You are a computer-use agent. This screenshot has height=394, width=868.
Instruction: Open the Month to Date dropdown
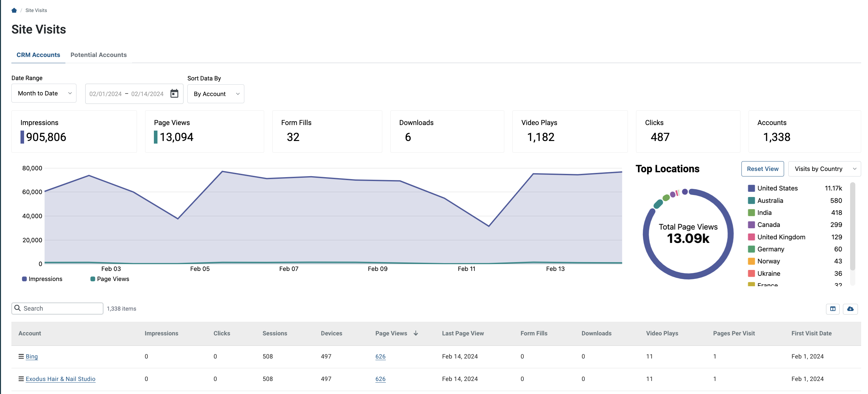click(x=44, y=93)
